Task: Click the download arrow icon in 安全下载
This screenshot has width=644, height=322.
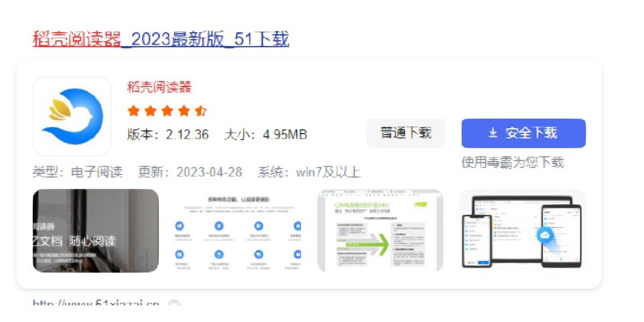Action: point(493,133)
